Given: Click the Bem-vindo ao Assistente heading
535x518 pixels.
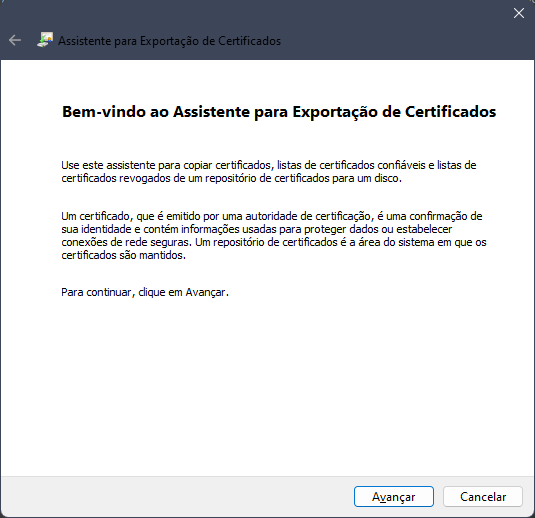Looking at the screenshot, I should (279, 112).
